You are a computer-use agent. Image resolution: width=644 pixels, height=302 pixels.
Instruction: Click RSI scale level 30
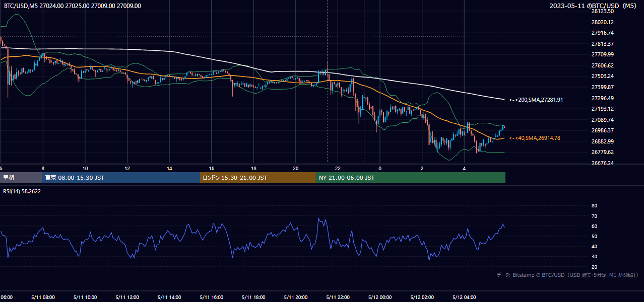594,257
